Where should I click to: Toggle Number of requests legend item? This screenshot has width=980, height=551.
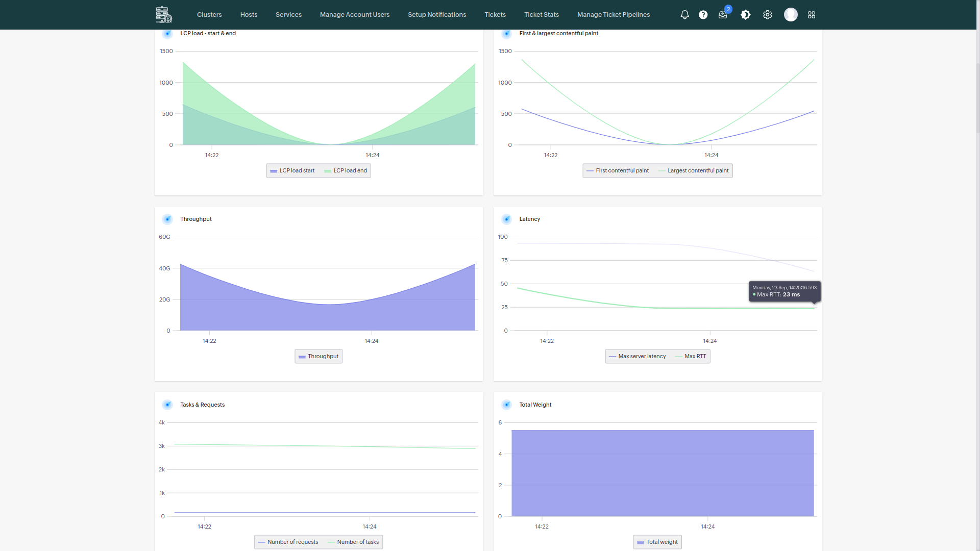pyautogui.click(x=288, y=542)
